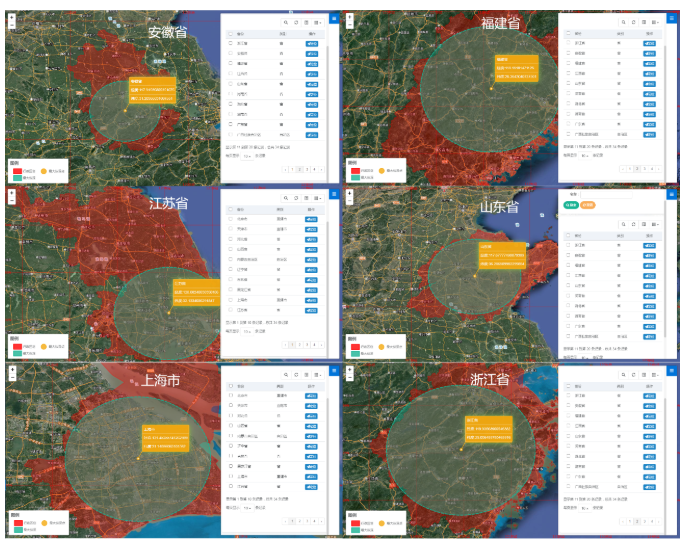Image resolution: width=686 pixels, height=541 pixels.
Task: Zoom in on the 浙江省 map
Action: 349,370
